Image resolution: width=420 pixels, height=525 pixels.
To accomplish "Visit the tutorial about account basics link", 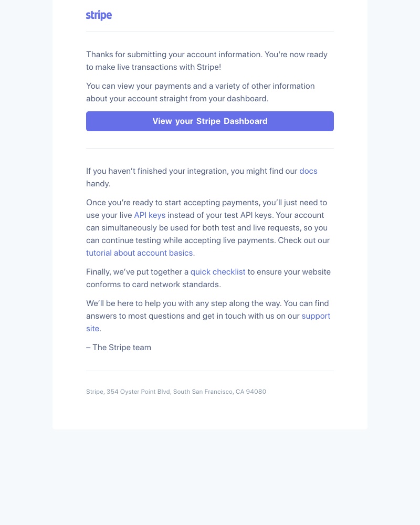I will pos(139,253).
